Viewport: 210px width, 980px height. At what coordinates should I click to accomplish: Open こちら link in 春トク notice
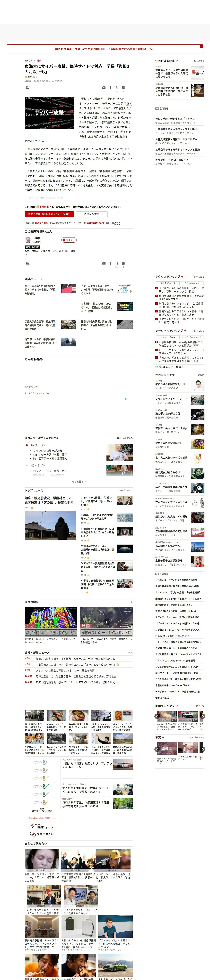tap(117, 223)
